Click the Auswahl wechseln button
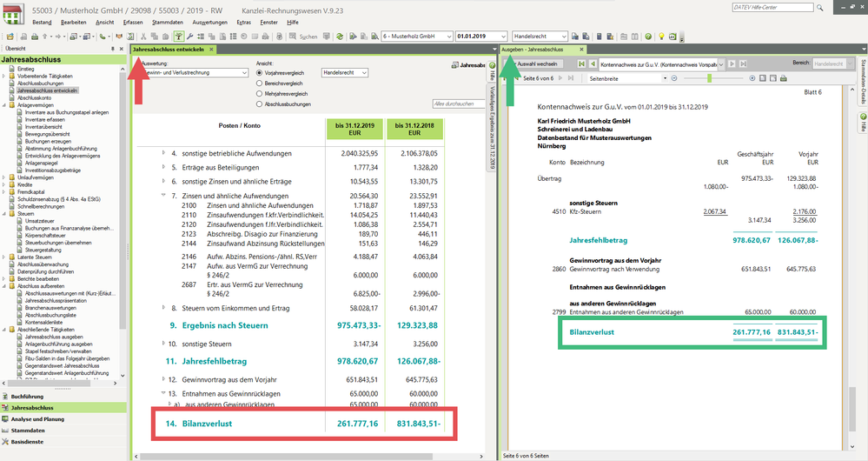The image size is (868, 461). (x=533, y=63)
